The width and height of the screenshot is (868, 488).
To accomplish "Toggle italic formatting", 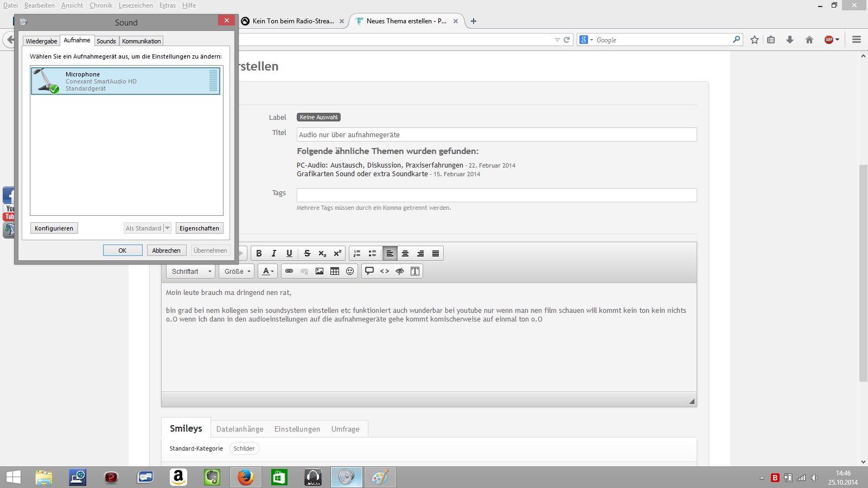I will coord(274,253).
